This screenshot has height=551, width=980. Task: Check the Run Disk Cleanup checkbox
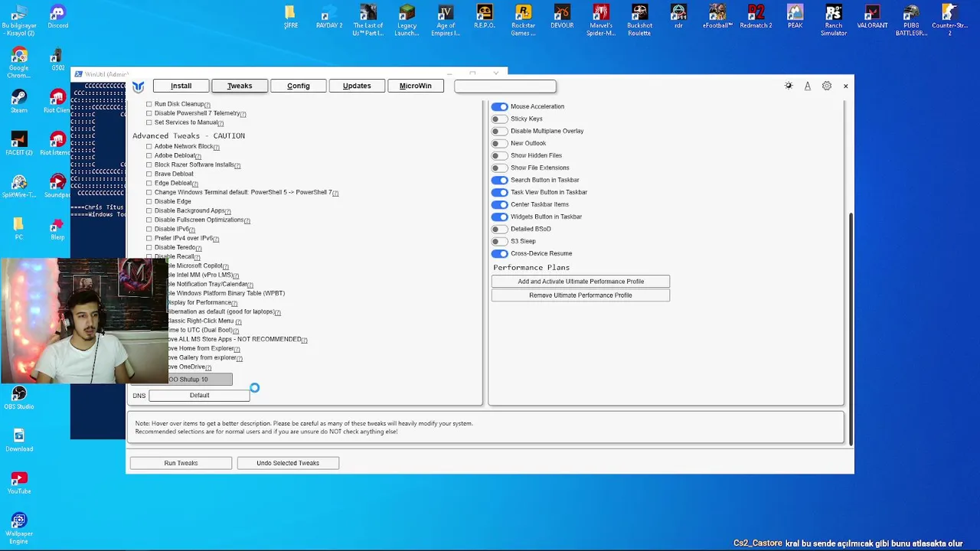[149, 104]
